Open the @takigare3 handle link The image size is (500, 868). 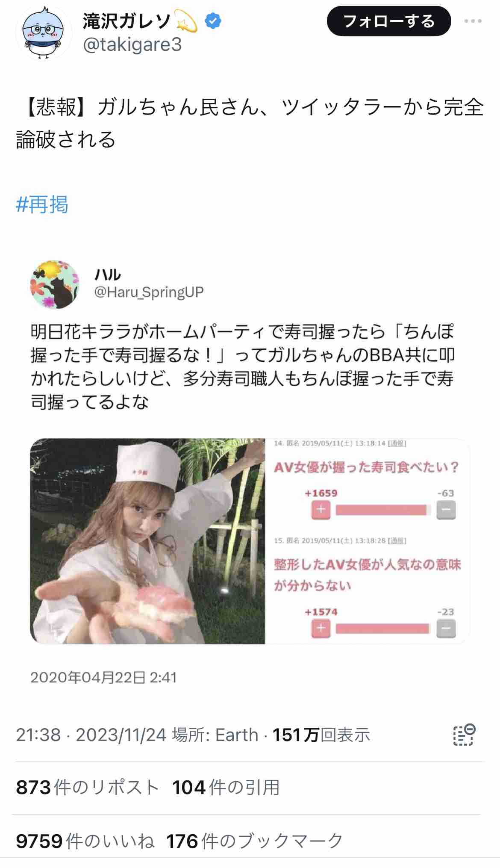[132, 44]
